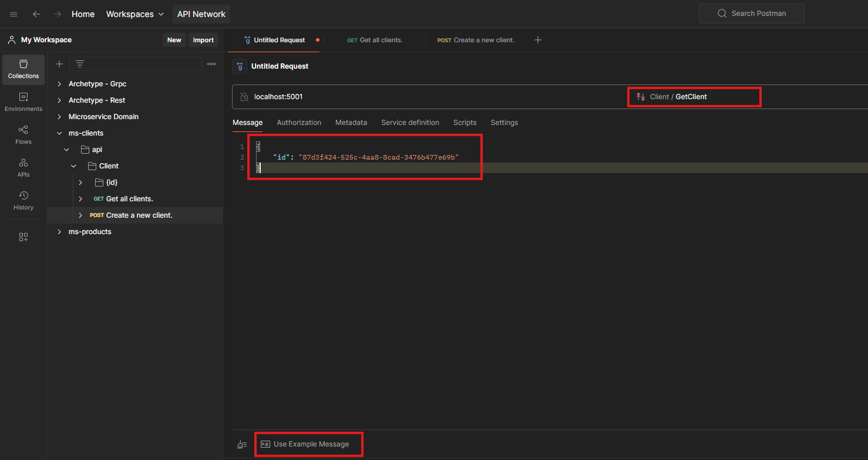Switch to the Authorization tab
This screenshot has width=868, height=460.
coord(299,123)
